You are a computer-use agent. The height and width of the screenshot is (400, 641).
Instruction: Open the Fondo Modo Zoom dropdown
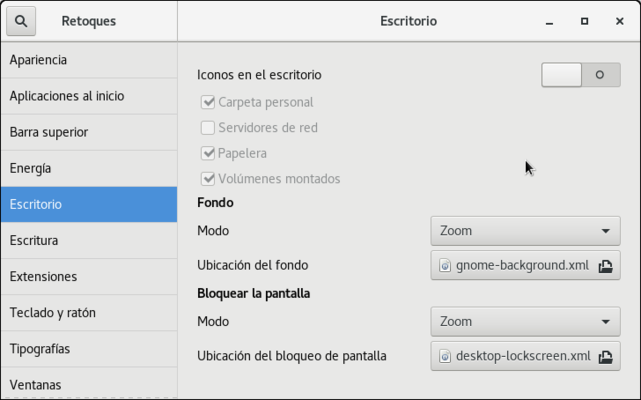525,231
